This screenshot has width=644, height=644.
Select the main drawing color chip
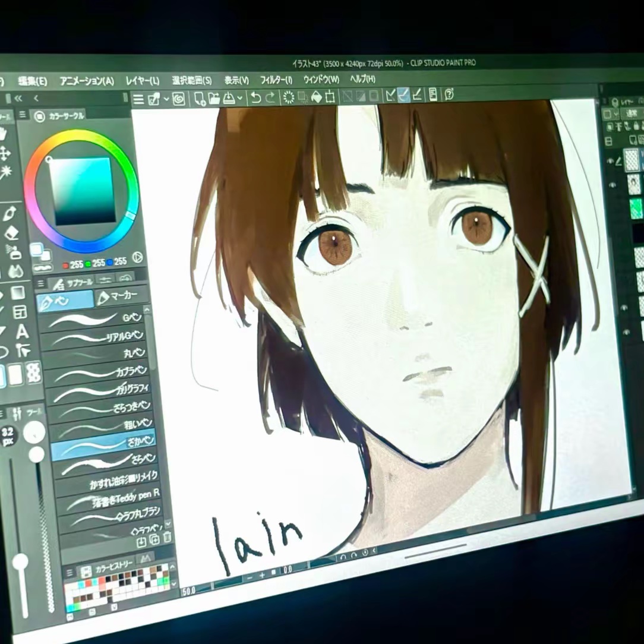(x=36, y=249)
